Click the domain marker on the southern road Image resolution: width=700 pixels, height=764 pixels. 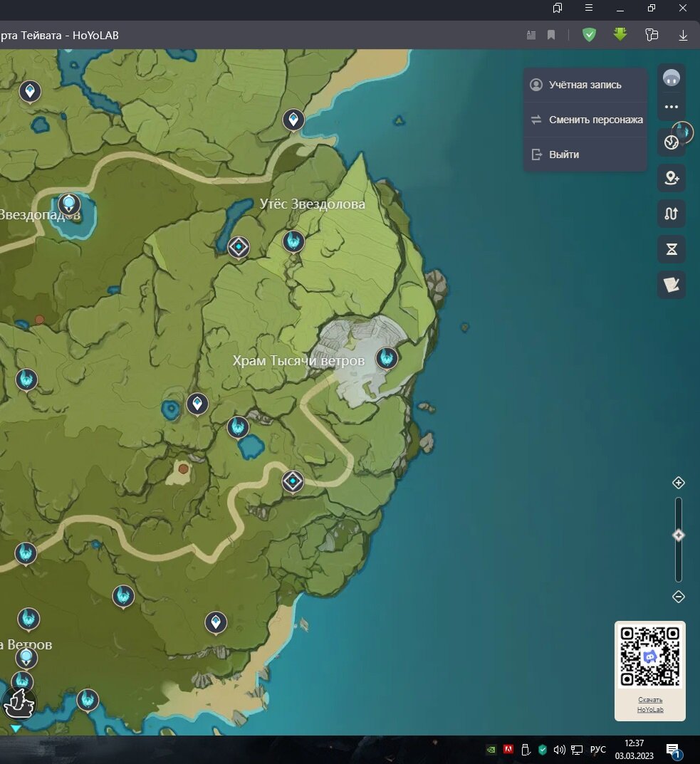coord(293,481)
